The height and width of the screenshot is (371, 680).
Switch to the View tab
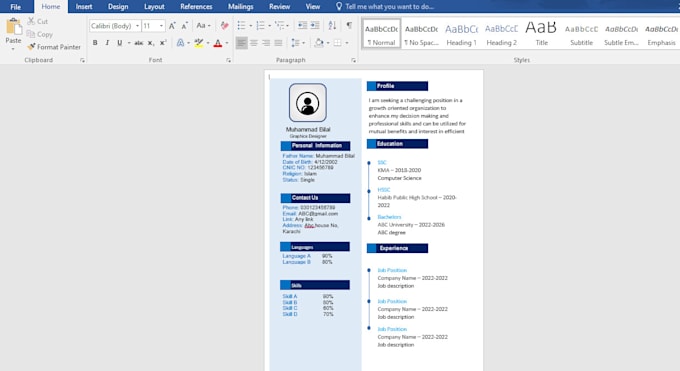tap(313, 7)
